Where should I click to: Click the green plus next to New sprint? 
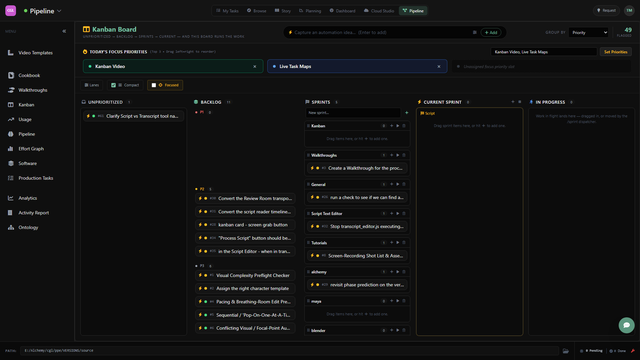(x=406, y=113)
